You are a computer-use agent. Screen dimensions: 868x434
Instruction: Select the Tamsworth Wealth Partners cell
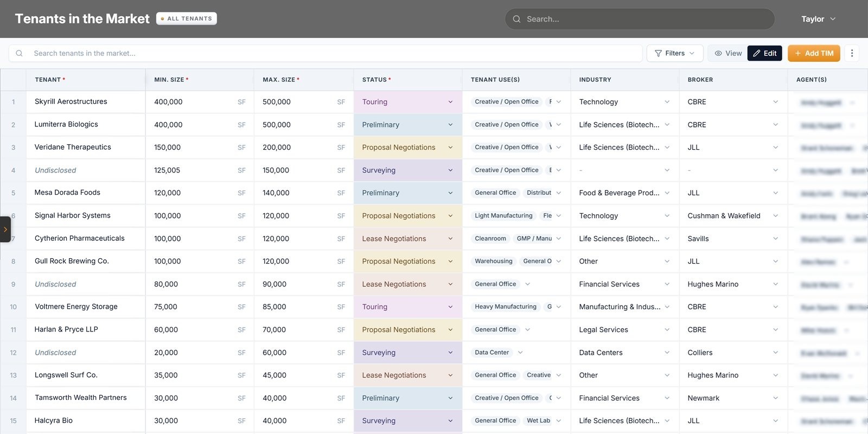(x=86, y=398)
